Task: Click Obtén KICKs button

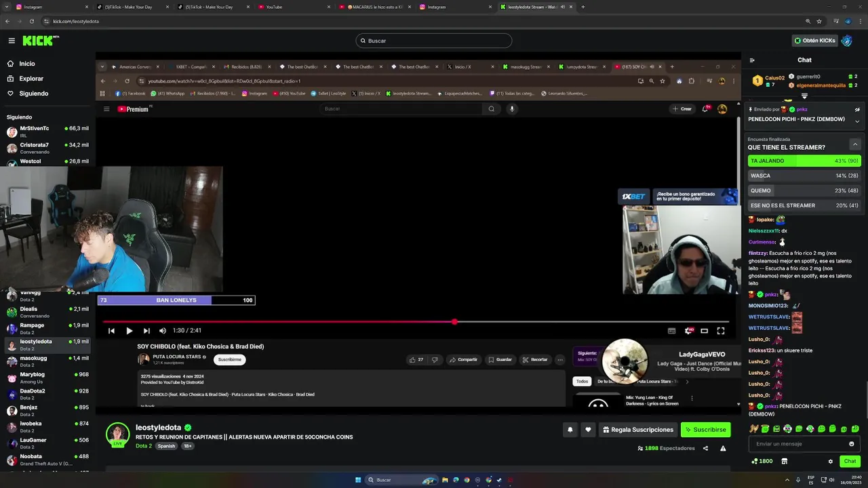Action: pyautogui.click(x=814, y=41)
